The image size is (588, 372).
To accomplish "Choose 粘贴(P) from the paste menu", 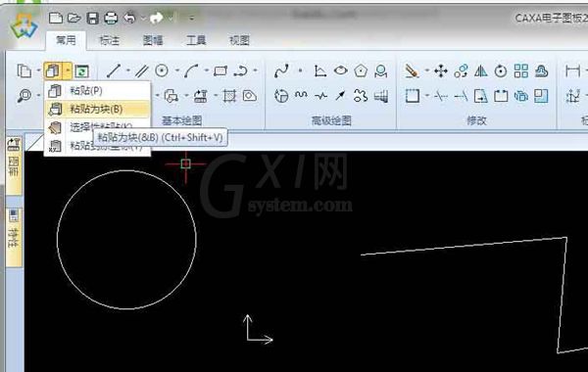I will [97, 91].
